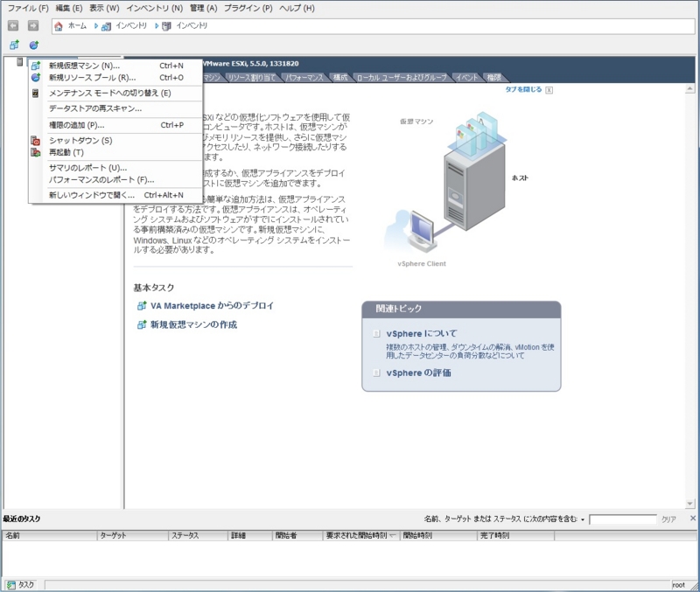Switch to 構成 tab
The image size is (700, 592).
340,78
